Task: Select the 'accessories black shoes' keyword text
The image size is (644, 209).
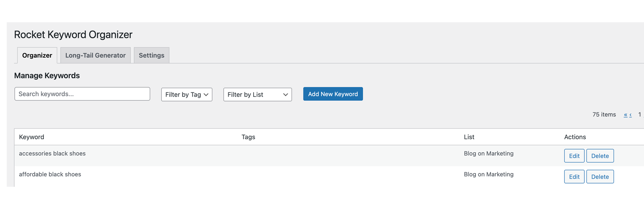Action: [52, 153]
